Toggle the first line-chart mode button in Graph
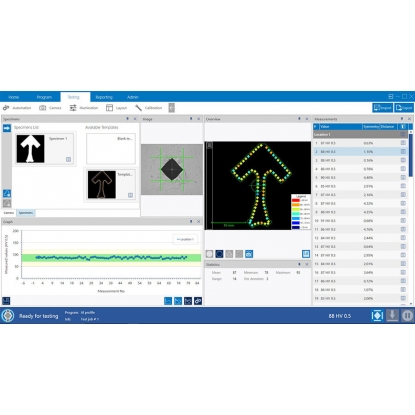 pyautogui.click(x=168, y=301)
